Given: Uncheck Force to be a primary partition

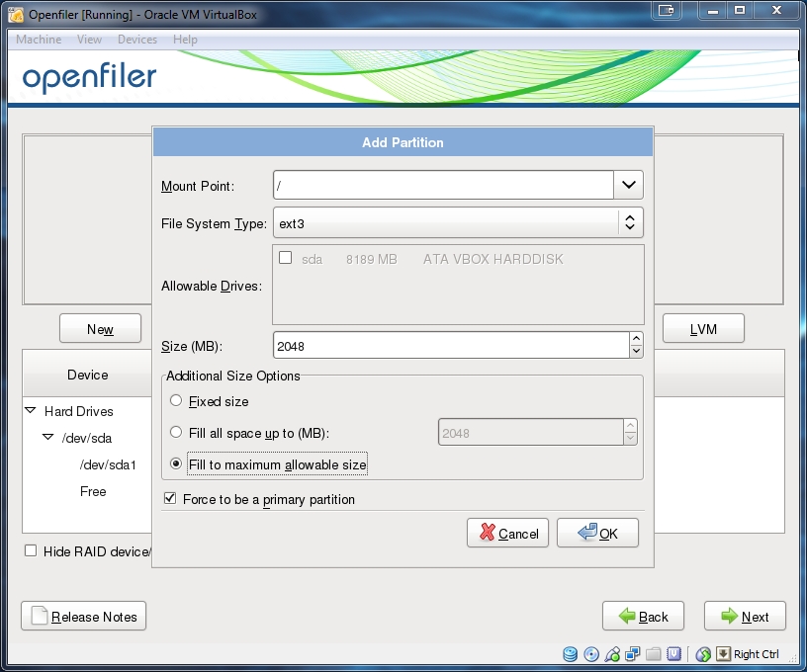Looking at the screenshot, I should (170, 499).
